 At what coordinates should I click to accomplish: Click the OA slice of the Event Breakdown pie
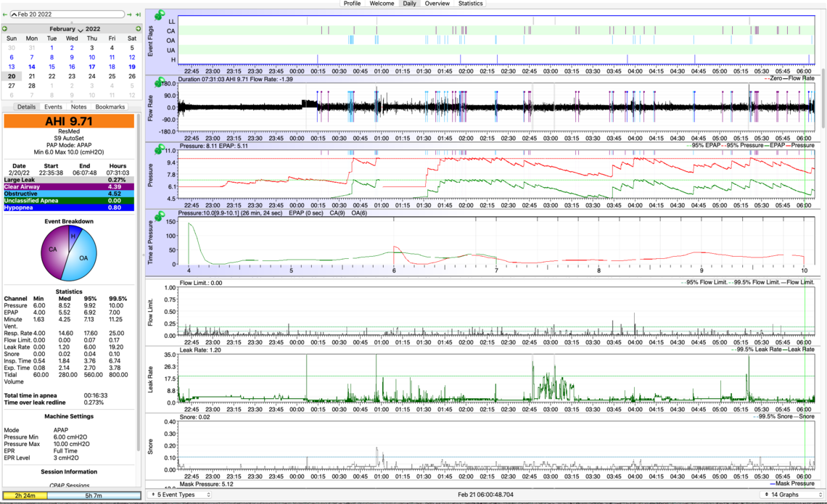(83, 257)
